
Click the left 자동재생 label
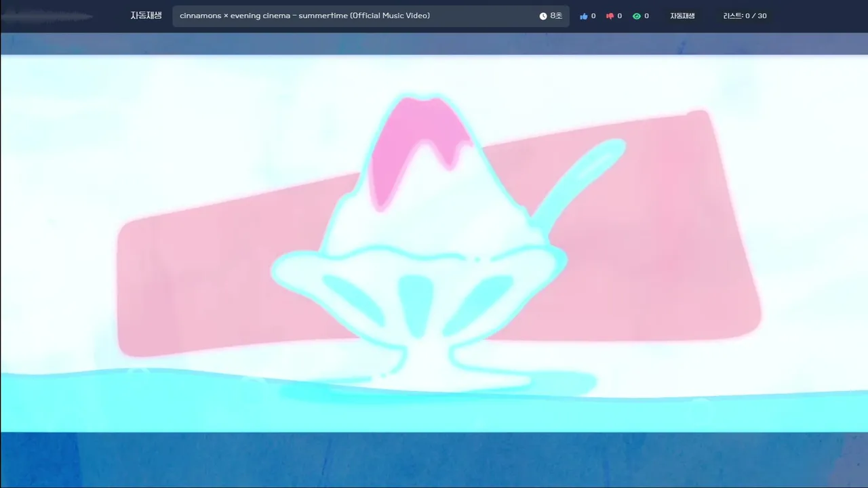coord(146,16)
